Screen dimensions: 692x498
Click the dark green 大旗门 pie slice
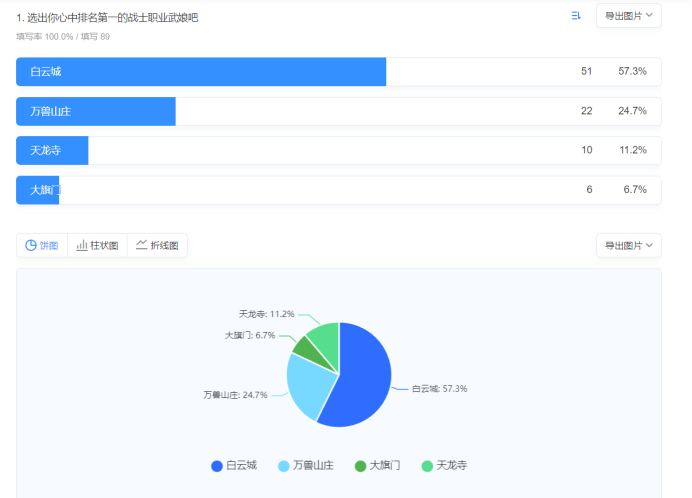[x=309, y=350]
